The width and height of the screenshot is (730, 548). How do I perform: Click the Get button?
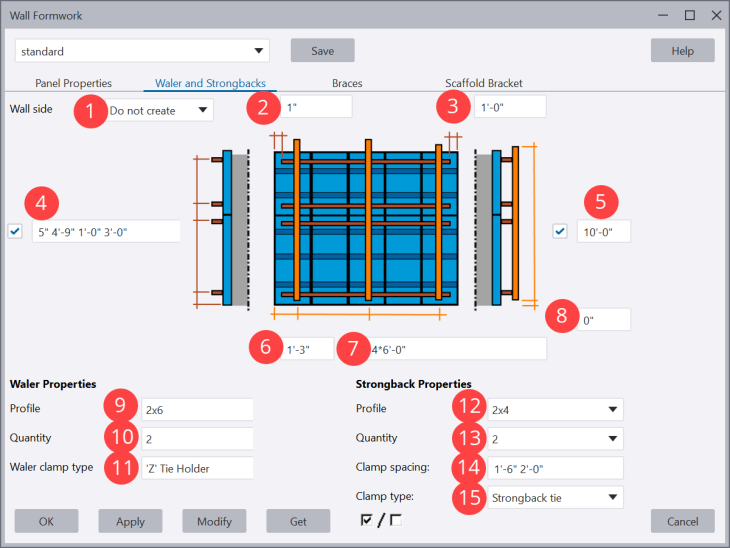(298, 521)
